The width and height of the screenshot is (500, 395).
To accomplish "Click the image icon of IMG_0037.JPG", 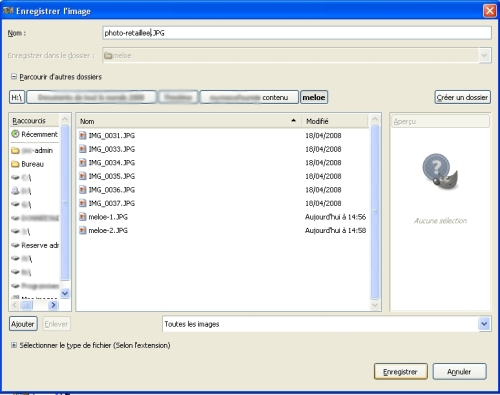I will (x=83, y=203).
